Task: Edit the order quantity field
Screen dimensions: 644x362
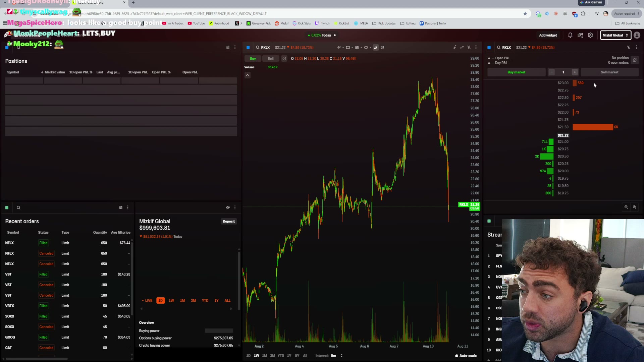Action: pyautogui.click(x=563, y=72)
